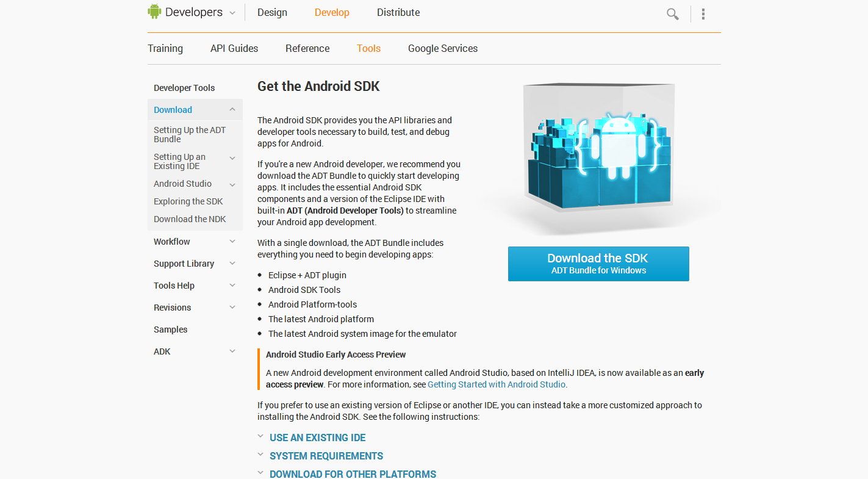Open Setting Up the ADT Bundle
The image size is (868, 479).
190,134
